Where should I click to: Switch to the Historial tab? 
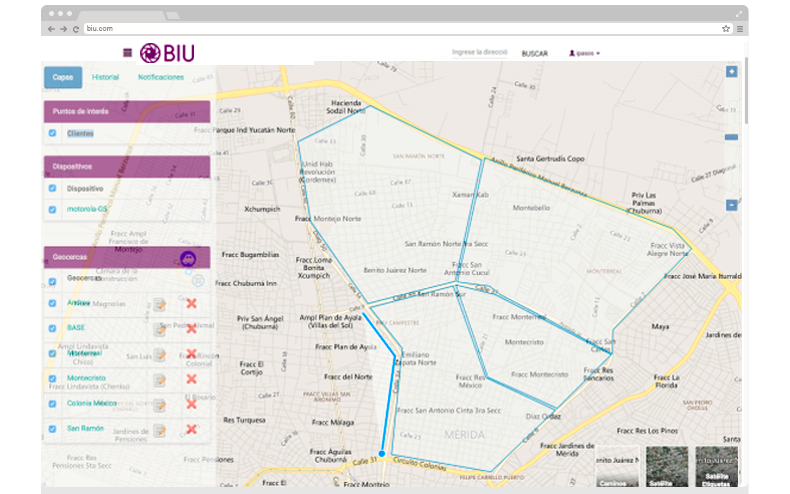tap(106, 77)
